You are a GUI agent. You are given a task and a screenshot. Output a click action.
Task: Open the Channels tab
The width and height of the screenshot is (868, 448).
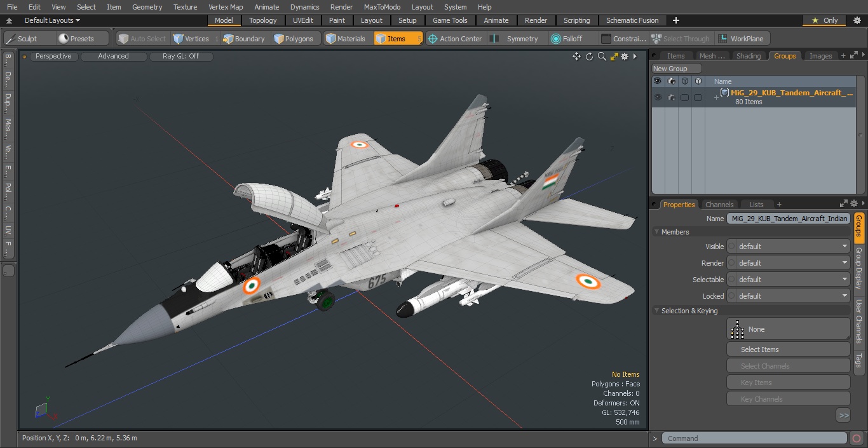coord(719,205)
